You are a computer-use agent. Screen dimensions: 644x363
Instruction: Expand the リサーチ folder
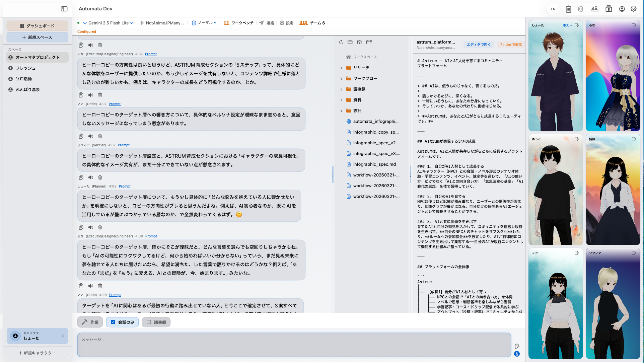point(341,68)
